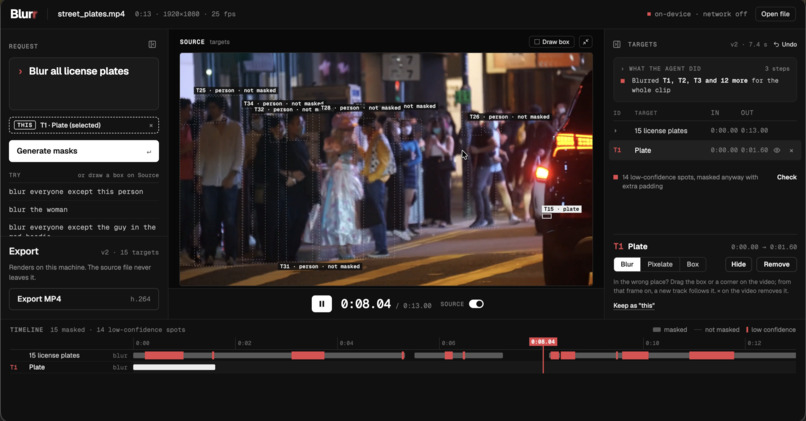Collapse the Targets panel icon
The image size is (806, 421).
(x=617, y=45)
